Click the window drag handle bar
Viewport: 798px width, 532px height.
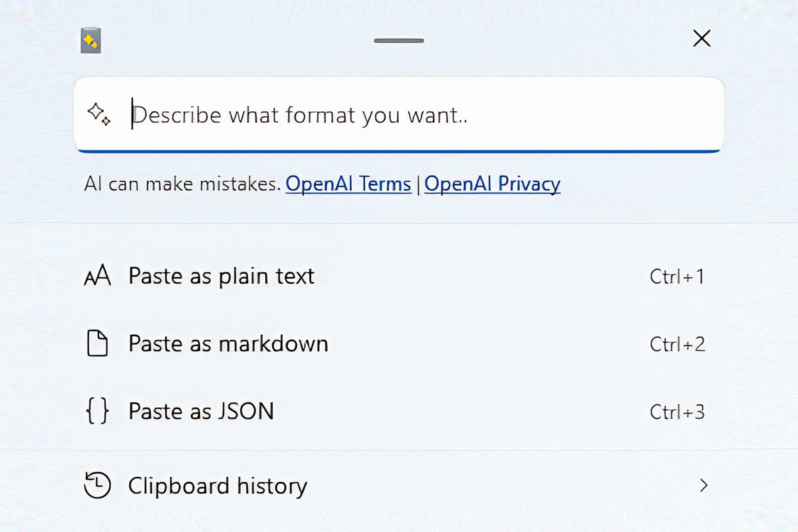[399, 41]
